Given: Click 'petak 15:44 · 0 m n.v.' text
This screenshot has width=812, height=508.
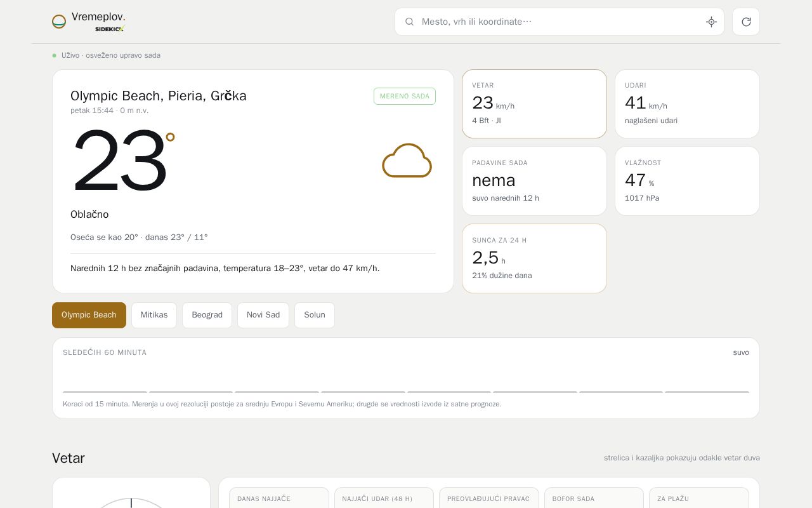Looking at the screenshot, I should [110, 110].
